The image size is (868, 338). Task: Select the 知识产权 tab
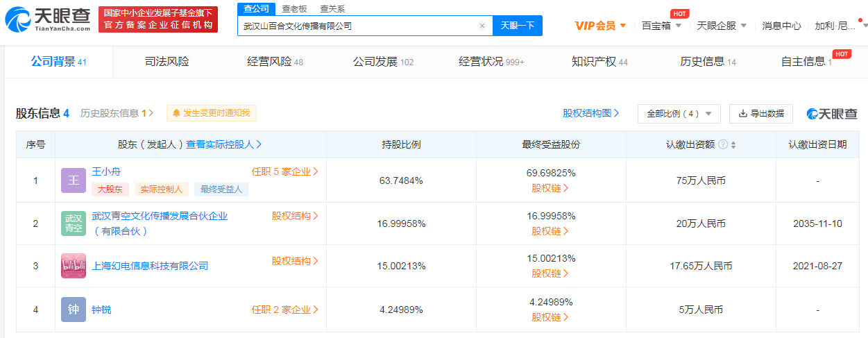599,62
